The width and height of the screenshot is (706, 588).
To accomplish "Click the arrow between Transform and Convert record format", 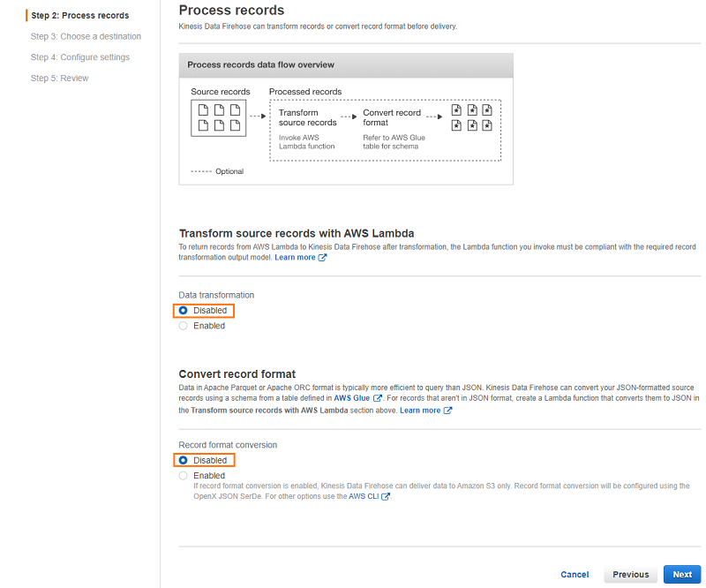I will pos(349,117).
